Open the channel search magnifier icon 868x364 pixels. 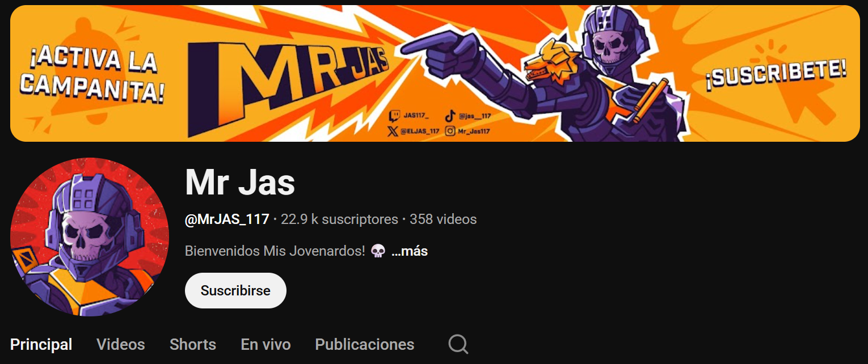pos(458,344)
